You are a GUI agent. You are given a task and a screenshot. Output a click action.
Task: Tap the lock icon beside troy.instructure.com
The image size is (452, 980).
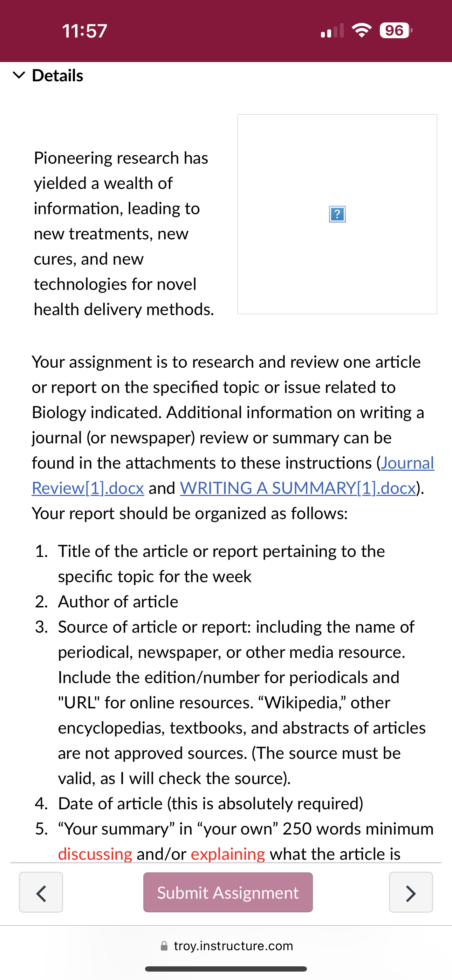tap(164, 946)
